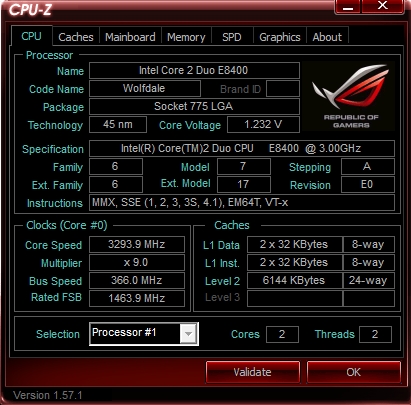Close the CPU-Z window
The width and height of the screenshot is (411, 405).
383,6
